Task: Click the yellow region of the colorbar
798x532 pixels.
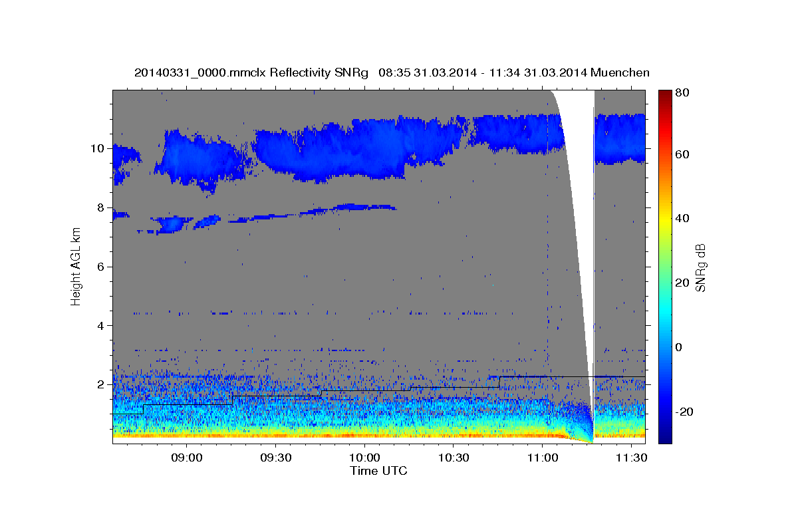Action: 664,221
